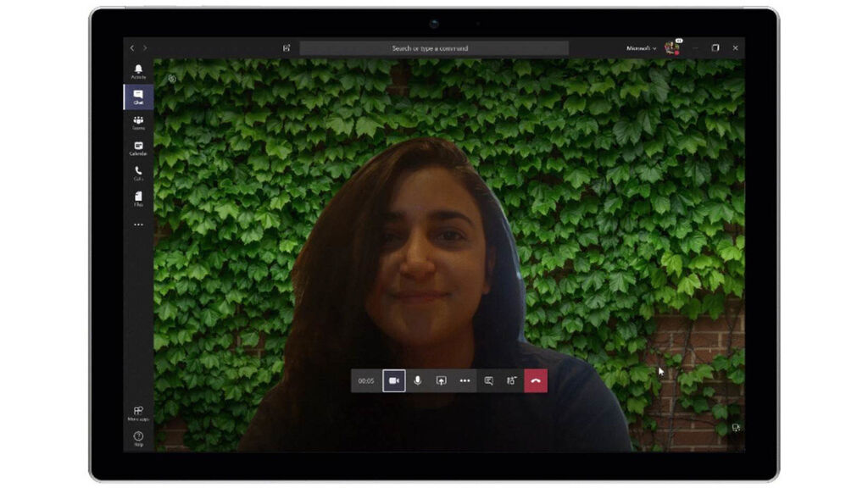Mute the microphone in call controls
The width and height of the screenshot is (868, 488).
click(x=418, y=381)
